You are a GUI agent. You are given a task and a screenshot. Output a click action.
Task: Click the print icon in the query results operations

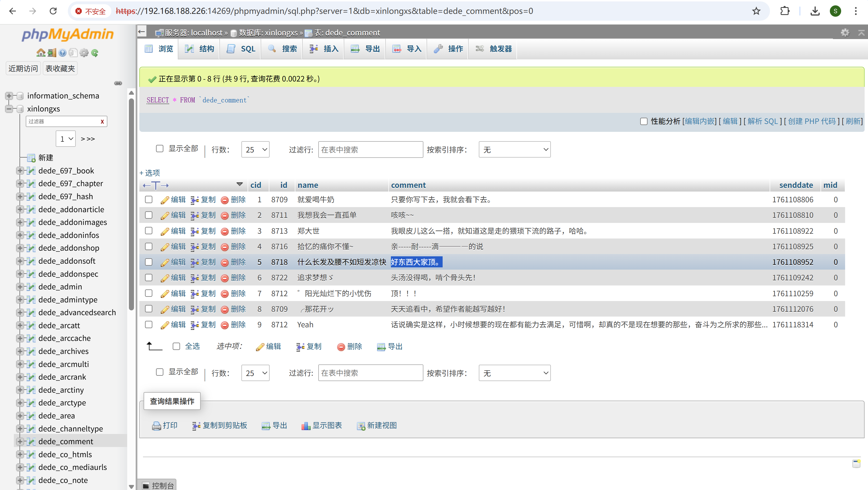156,425
